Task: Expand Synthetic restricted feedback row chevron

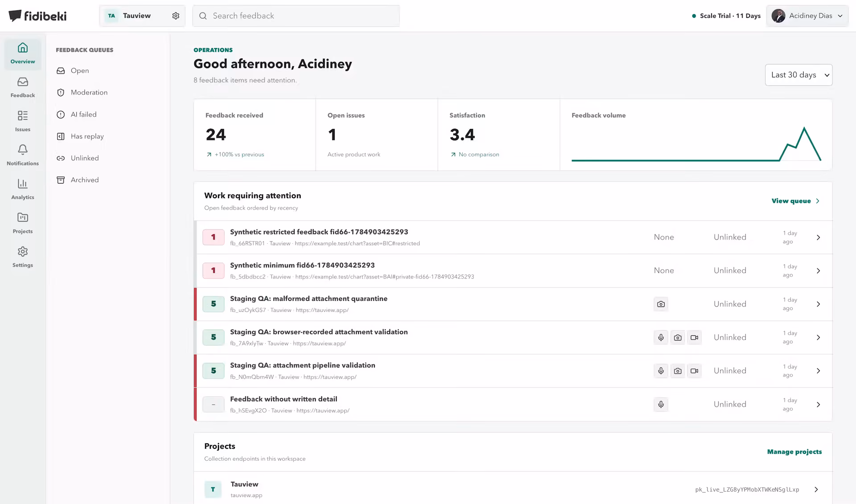Action: click(x=818, y=238)
